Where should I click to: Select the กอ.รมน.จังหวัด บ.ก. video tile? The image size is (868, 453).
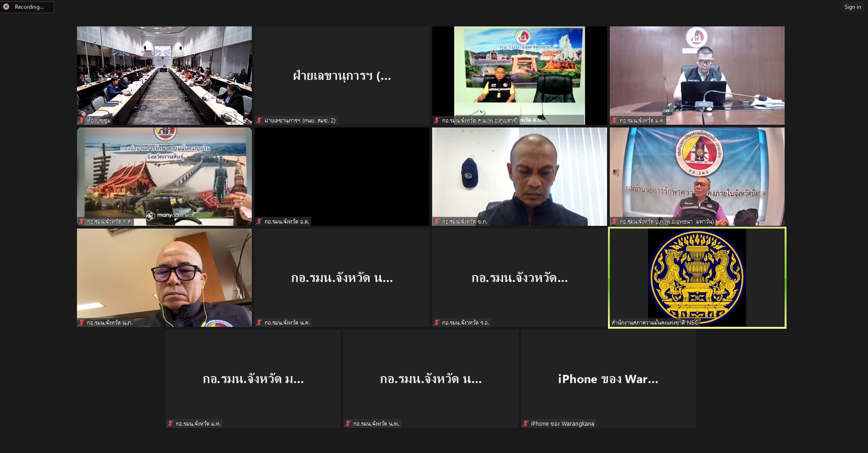tap(697, 176)
